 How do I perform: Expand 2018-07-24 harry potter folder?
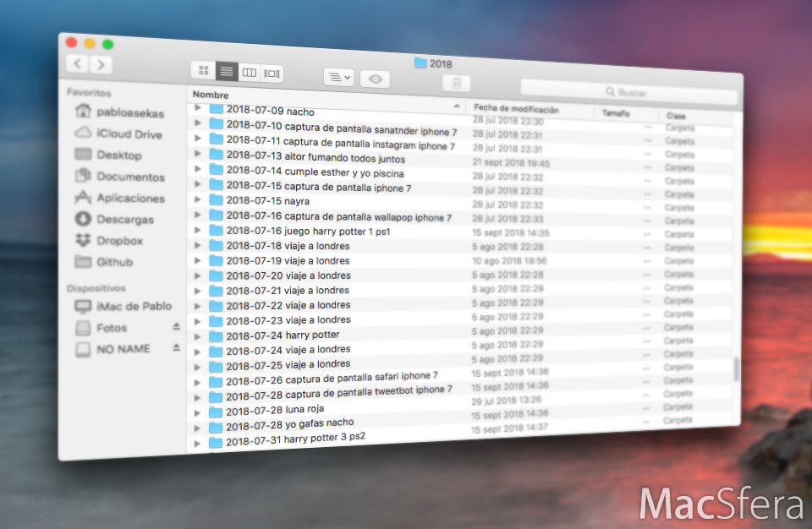[x=197, y=336]
